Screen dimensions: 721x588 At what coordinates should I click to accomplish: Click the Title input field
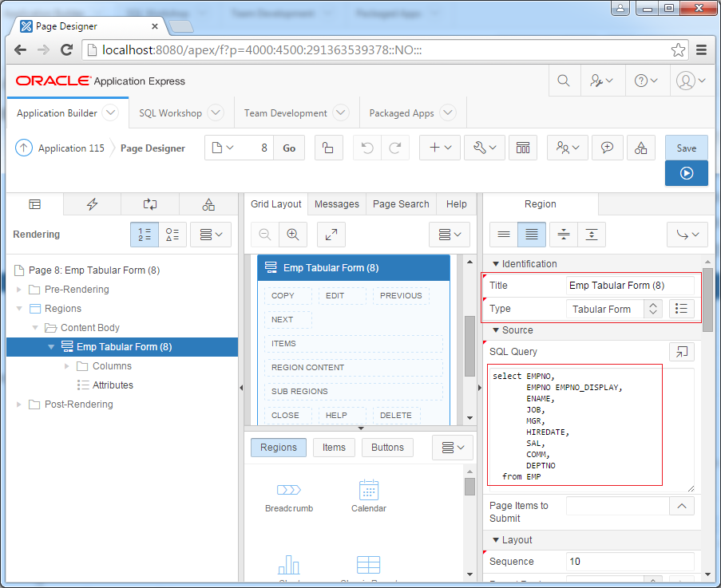(629, 286)
